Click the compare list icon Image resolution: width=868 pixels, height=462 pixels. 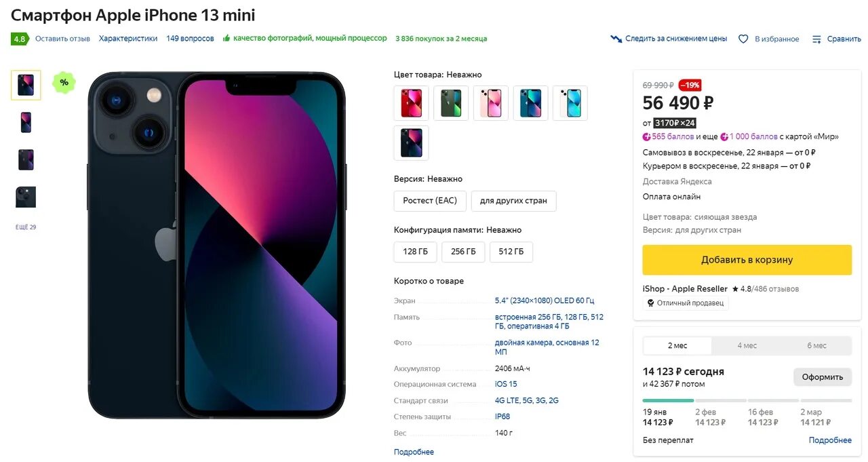click(x=816, y=39)
